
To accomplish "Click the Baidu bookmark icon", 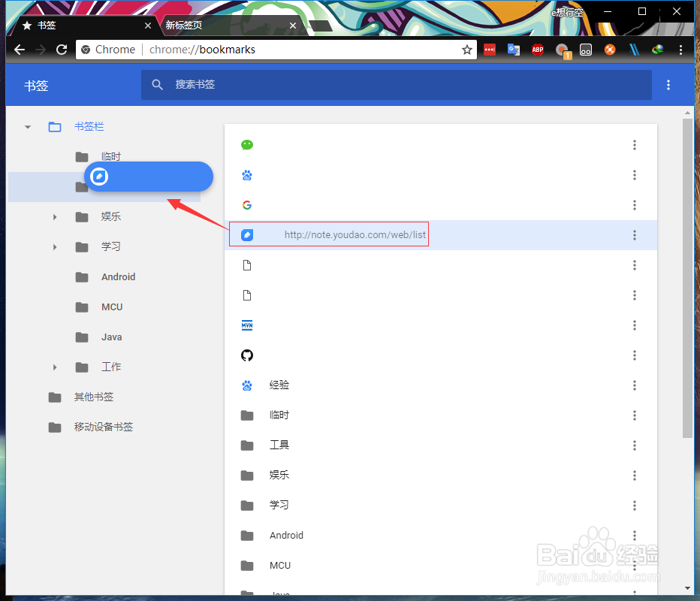I will pyautogui.click(x=247, y=174).
